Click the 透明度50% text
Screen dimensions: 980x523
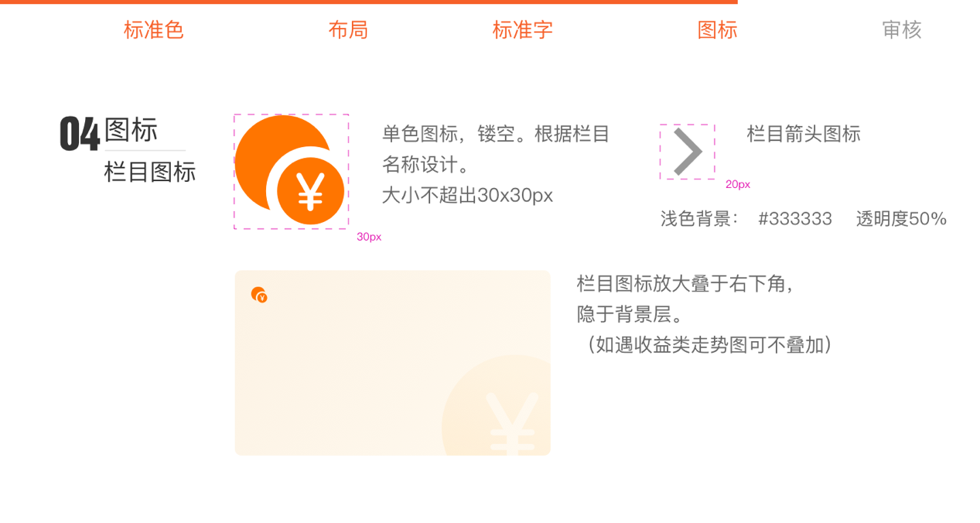[901, 219]
